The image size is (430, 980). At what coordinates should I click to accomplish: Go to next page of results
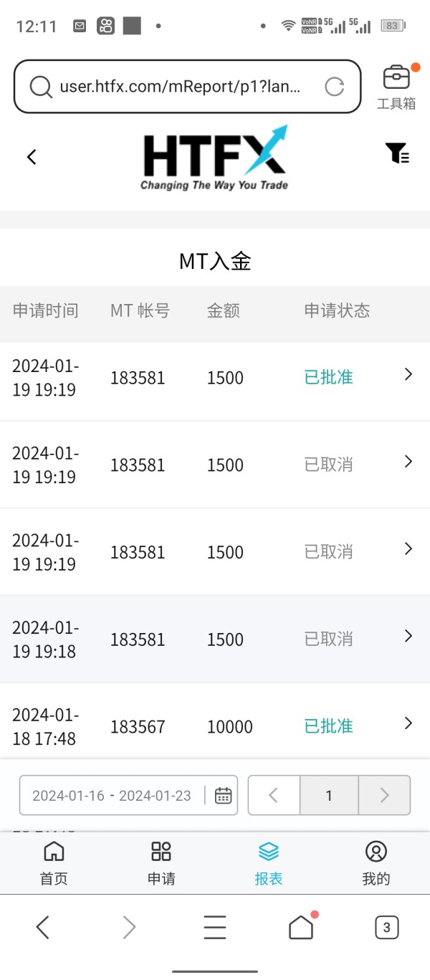384,795
